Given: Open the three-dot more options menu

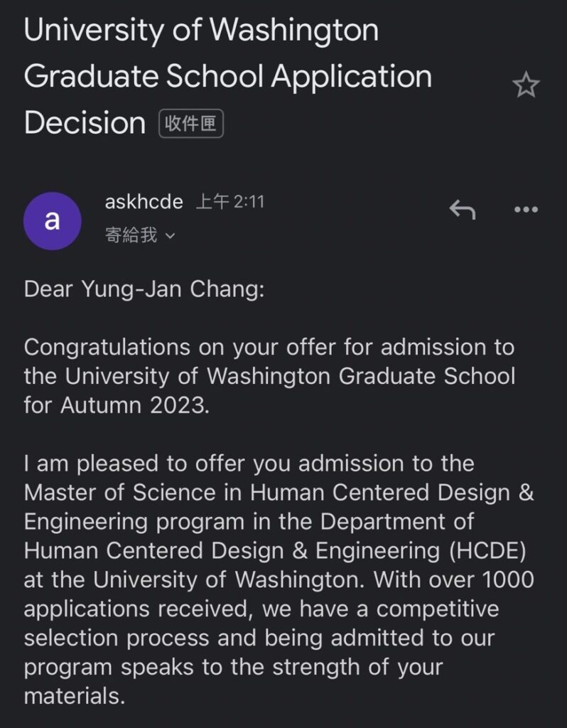Looking at the screenshot, I should [526, 210].
